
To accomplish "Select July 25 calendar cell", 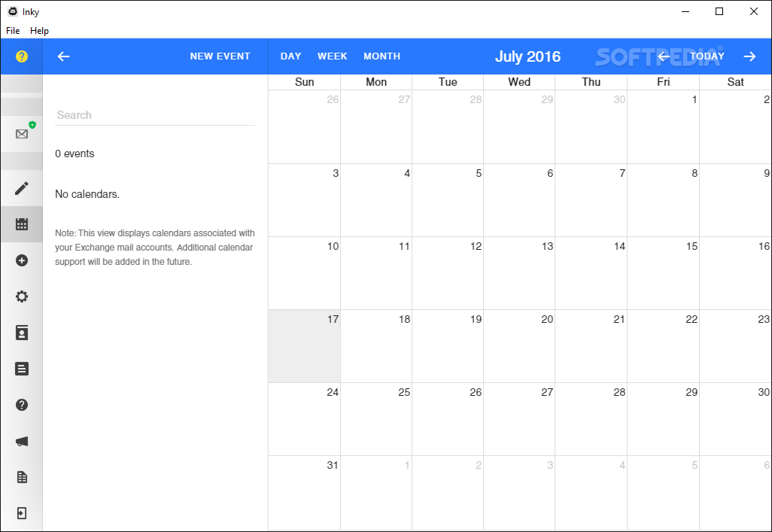I will pyautogui.click(x=376, y=419).
